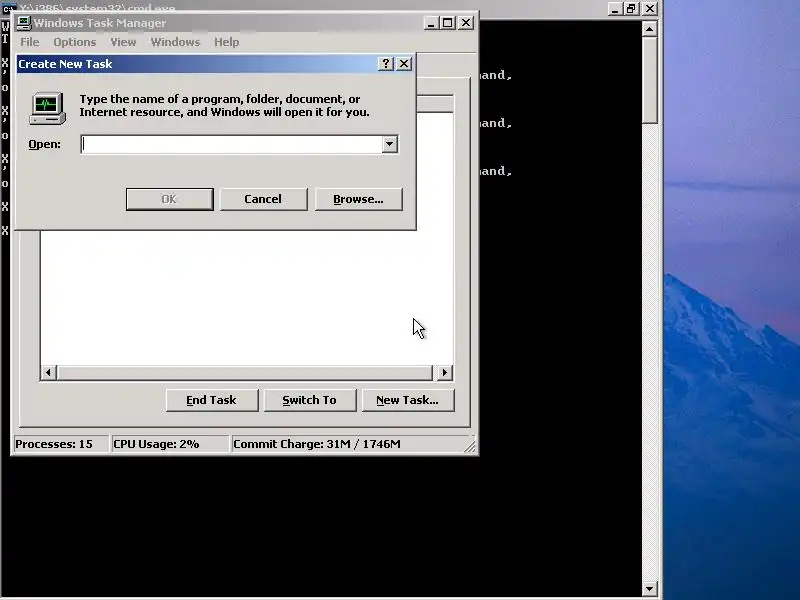Image resolution: width=800 pixels, height=600 pixels.
Task: Click the cmd window scroll down arrow
Action: point(649,589)
